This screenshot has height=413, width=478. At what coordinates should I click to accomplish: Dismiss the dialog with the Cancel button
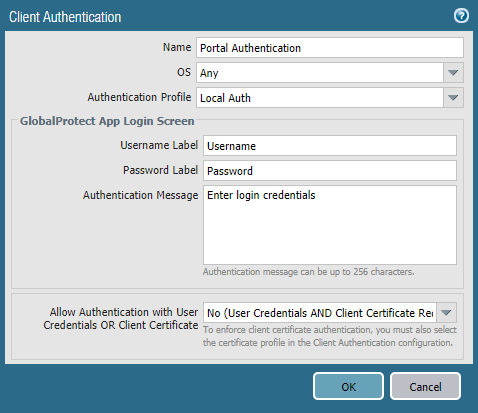[x=425, y=386]
